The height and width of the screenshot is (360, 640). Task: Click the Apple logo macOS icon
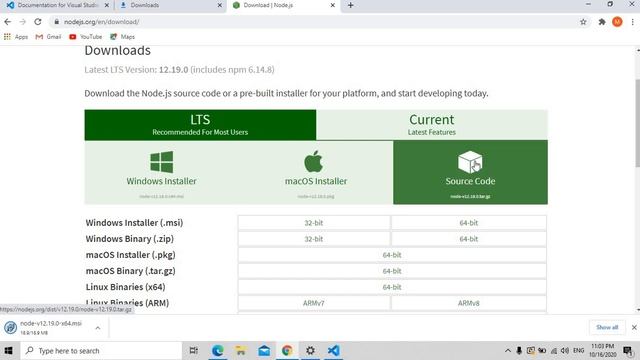[x=313, y=161]
